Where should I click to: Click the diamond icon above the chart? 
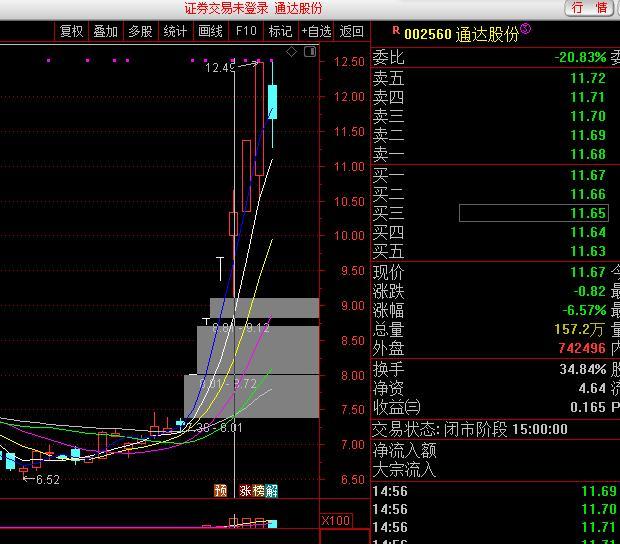click(x=291, y=52)
